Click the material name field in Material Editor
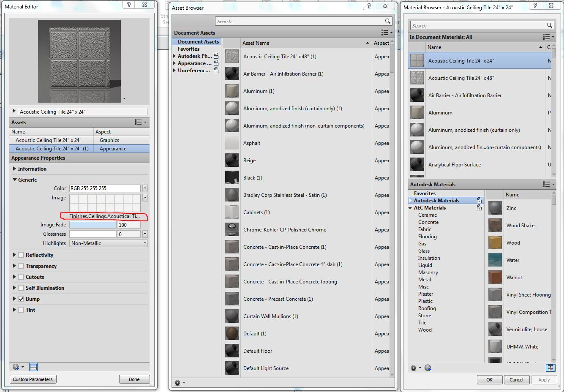Image resolution: width=564 pixels, height=392 pixels. [x=82, y=112]
